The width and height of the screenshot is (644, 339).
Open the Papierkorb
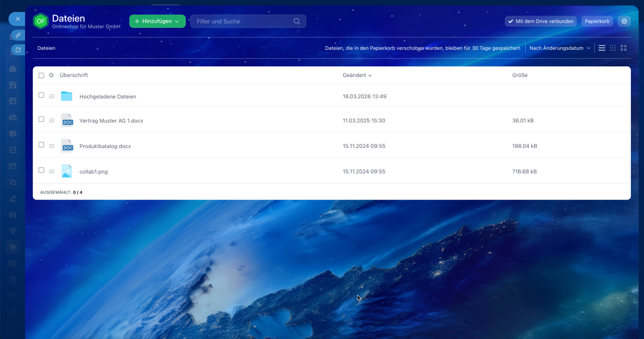(x=597, y=21)
